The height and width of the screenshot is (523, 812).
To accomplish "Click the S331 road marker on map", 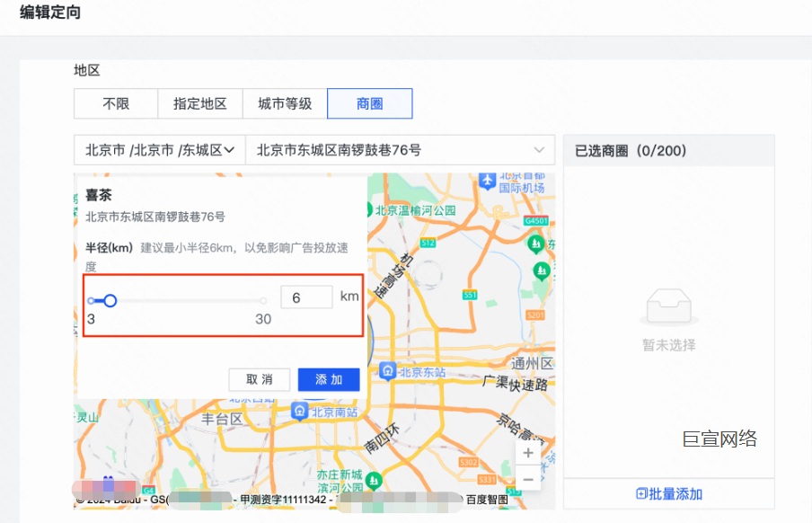I will click(x=487, y=480).
